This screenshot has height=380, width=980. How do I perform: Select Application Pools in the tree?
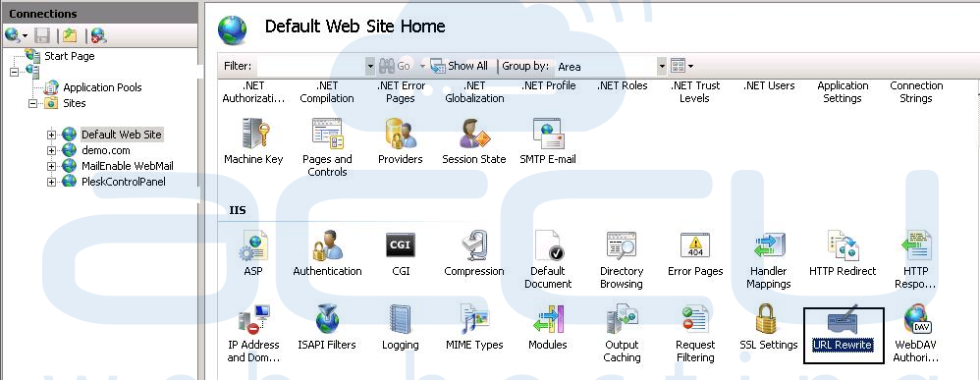pyautogui.click(x=102, y=87)
